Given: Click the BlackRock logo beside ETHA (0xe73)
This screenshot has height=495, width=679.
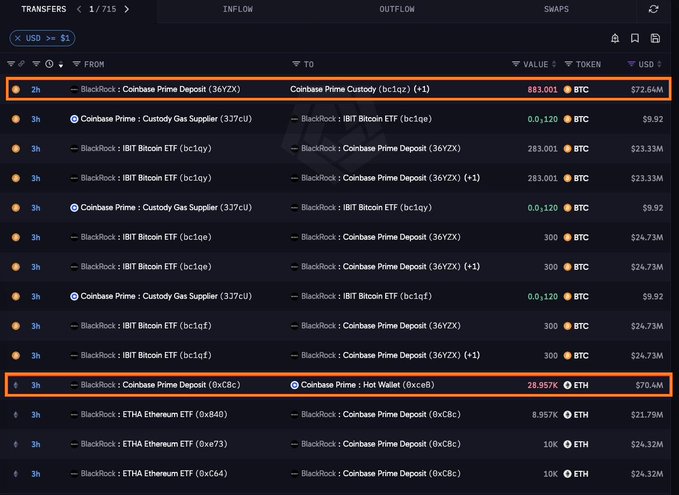Looking at the screenshot, I should pyautogui.click(x=74, y=444).
